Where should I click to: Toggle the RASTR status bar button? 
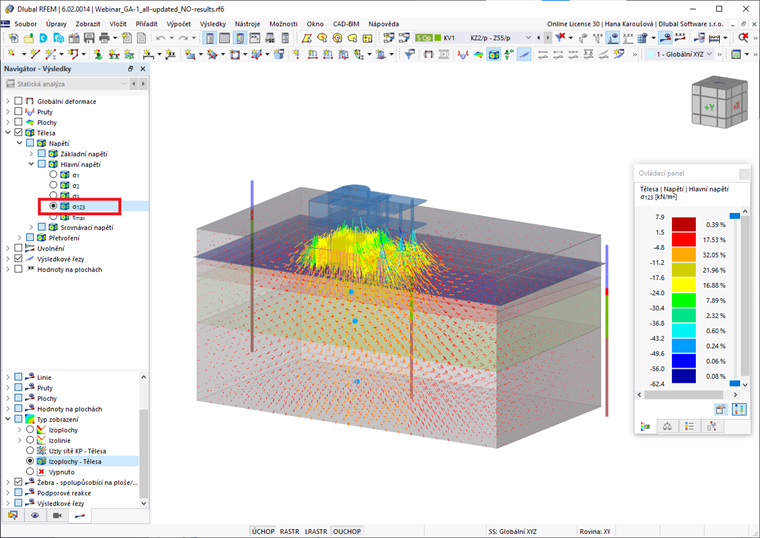[289, 531]
